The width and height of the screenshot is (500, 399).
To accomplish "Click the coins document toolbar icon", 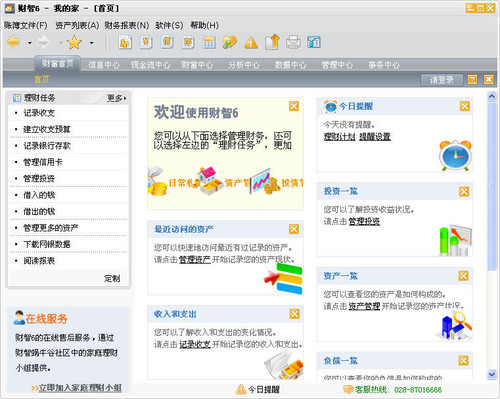I will (x=125, y=42).
